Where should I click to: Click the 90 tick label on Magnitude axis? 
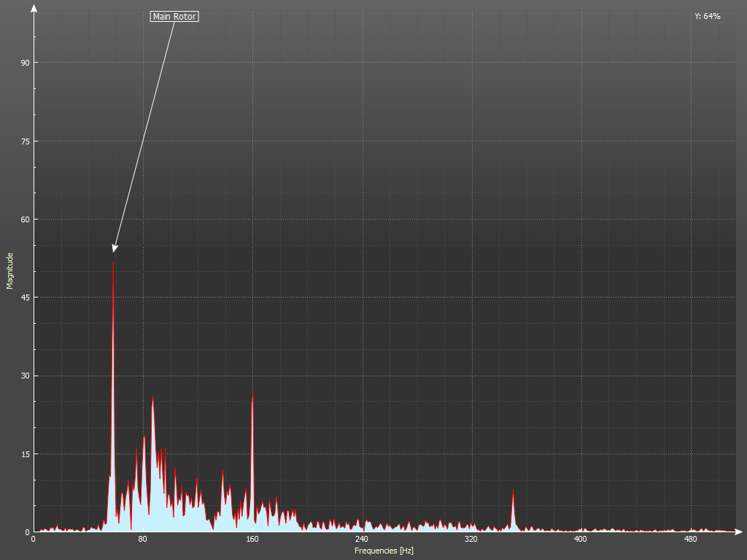tap(25, 63)
